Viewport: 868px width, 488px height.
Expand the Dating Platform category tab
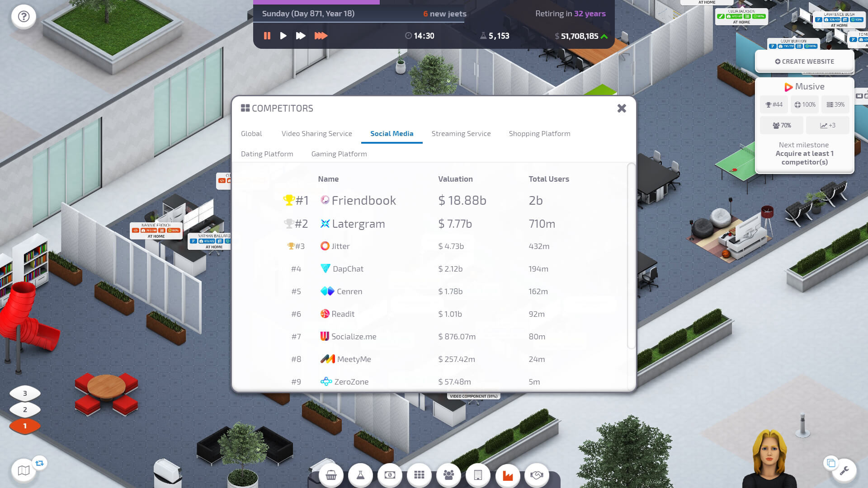pos(267,153)
